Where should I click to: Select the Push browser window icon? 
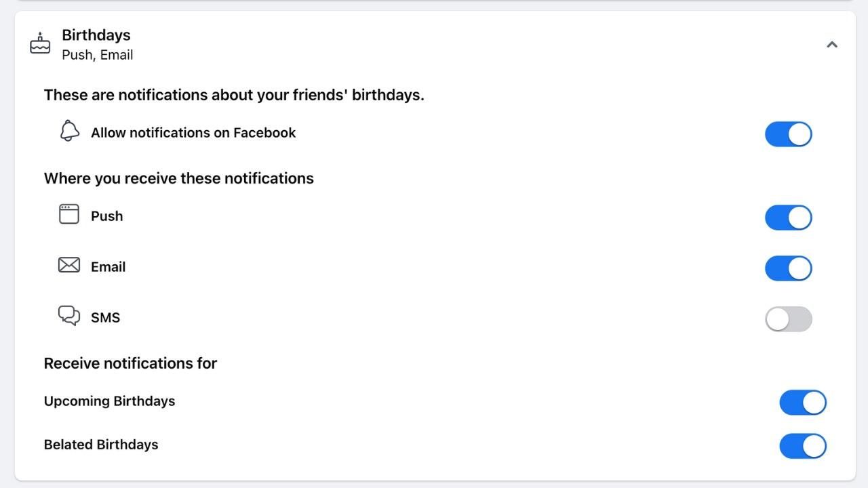point(68,213)
